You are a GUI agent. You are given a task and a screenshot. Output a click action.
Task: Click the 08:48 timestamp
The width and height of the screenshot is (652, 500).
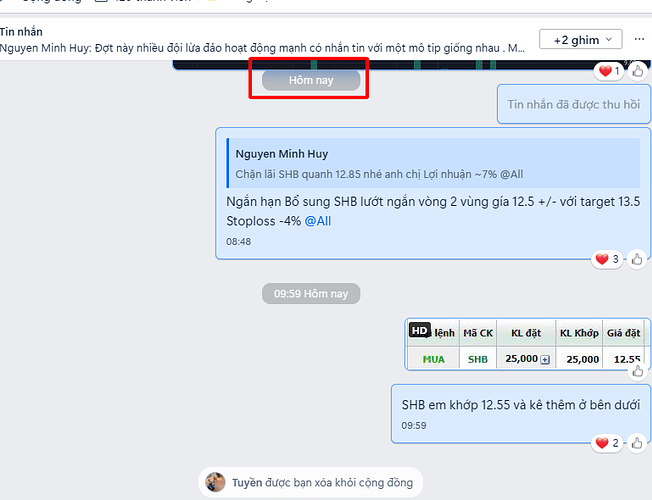pyautogui.click(x=239, y=241)
